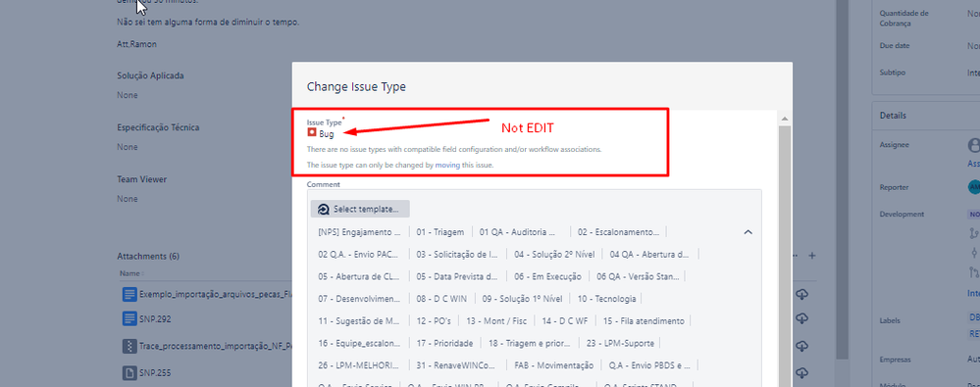Click the document icon beside SNP.292
Image resolution: width=980 pixels, height=387 pixels.
click(129, 318)
